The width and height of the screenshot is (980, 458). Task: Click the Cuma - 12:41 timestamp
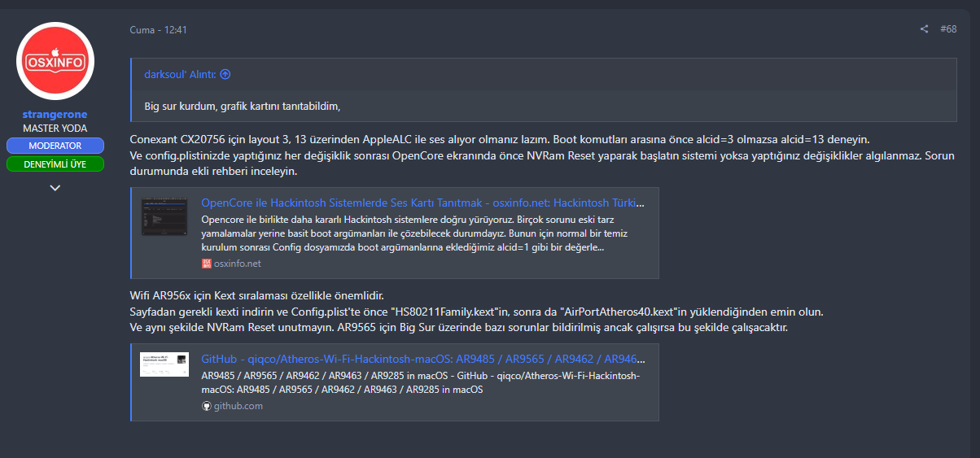[x=158, y=30]
